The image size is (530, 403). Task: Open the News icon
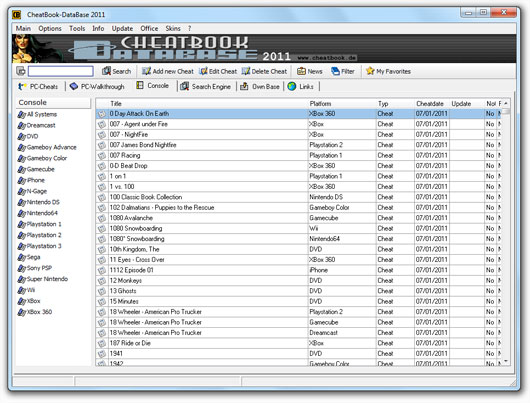[x=301, y=71]
